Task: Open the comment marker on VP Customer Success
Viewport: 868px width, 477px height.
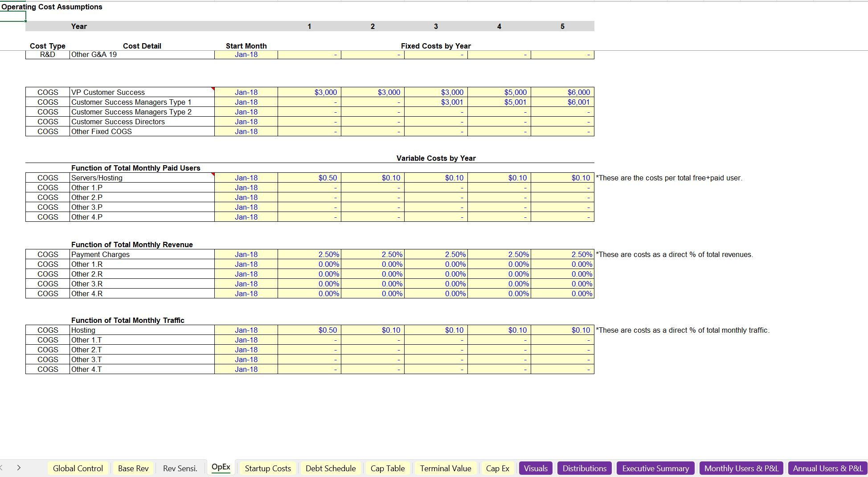Action: (213, 89)
